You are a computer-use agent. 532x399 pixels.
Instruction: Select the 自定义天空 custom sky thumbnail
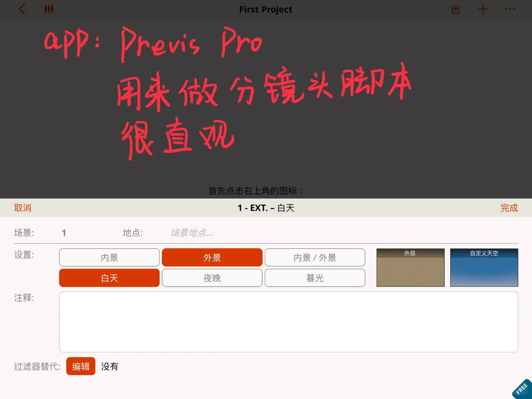pos(484,267)
